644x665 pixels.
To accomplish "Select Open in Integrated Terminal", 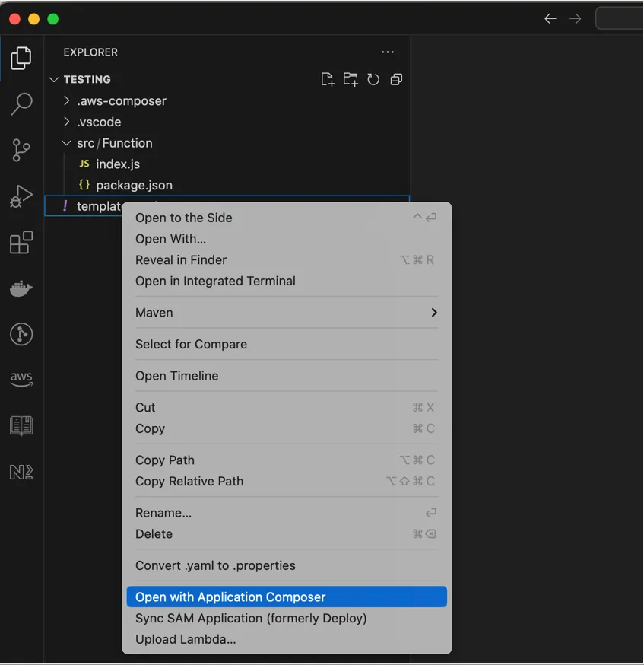I will point(287,281).
